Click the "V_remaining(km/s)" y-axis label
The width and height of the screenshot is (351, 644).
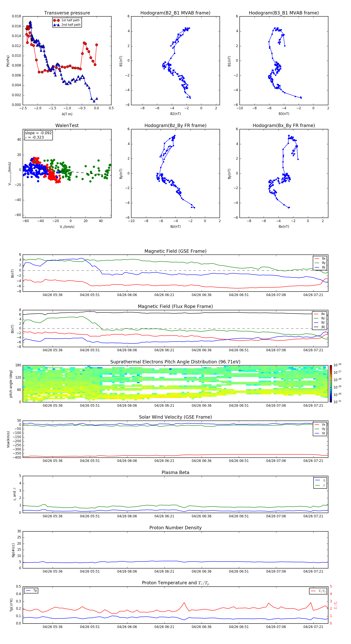(10, 173)
